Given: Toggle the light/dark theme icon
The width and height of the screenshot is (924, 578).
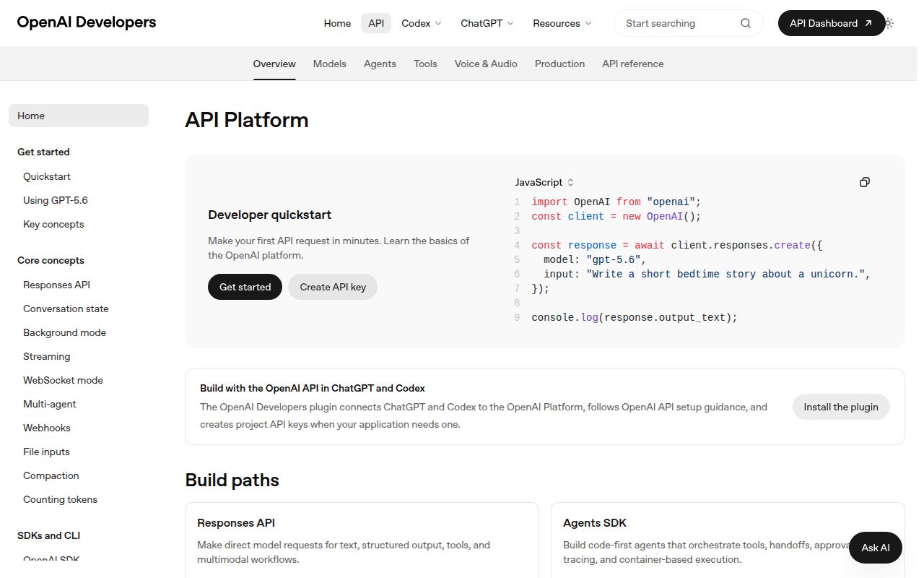Looking at the screenshot, I should click(x=889, y=23).
